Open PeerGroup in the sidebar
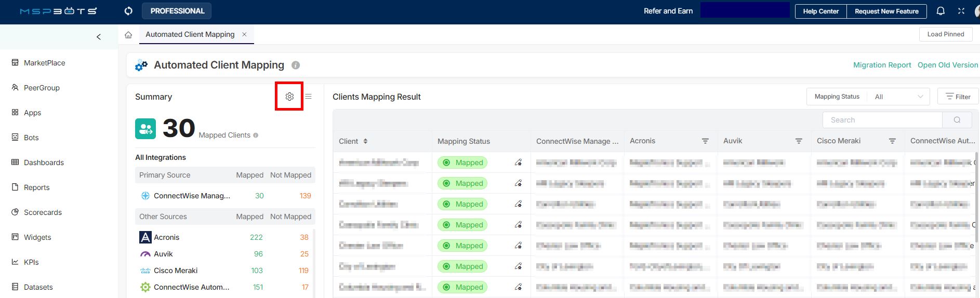Image resolution: width=980 pixels, height=298 pixels. (36, 88)
